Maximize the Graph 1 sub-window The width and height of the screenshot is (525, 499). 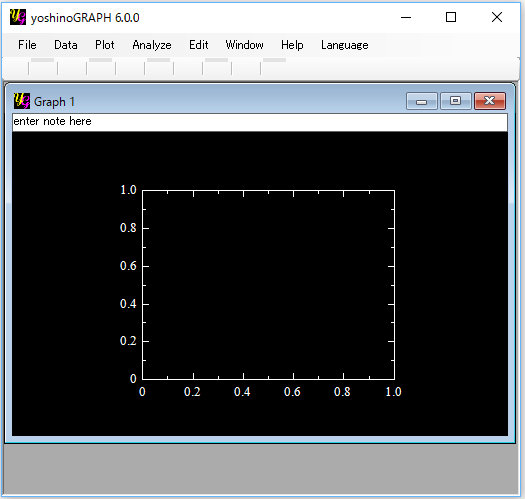click(x=455, y=101)
